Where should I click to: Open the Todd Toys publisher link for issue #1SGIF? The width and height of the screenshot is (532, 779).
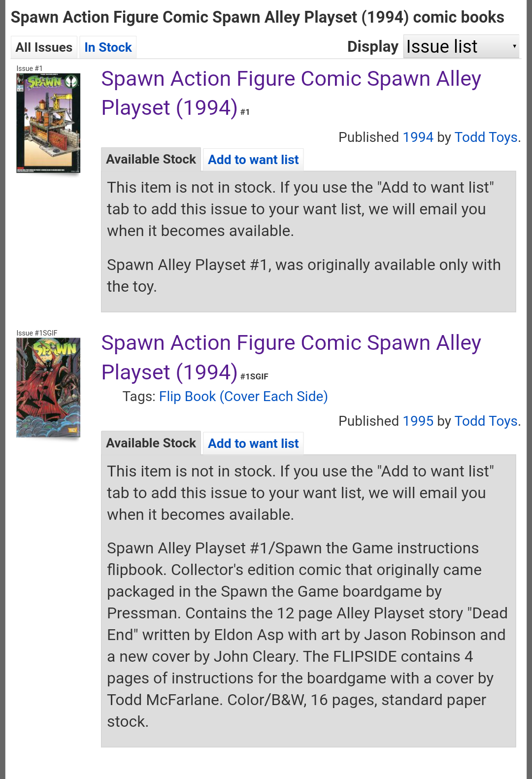[486, 421]
